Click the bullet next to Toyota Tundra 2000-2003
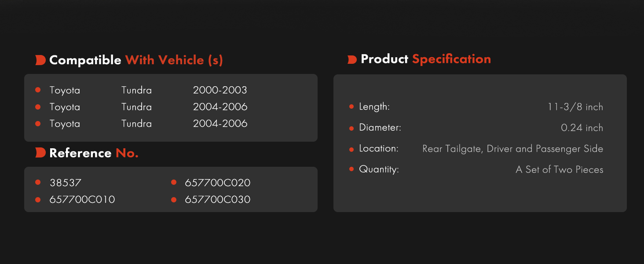This screenshot has width=644, height=264. (38, 90)
